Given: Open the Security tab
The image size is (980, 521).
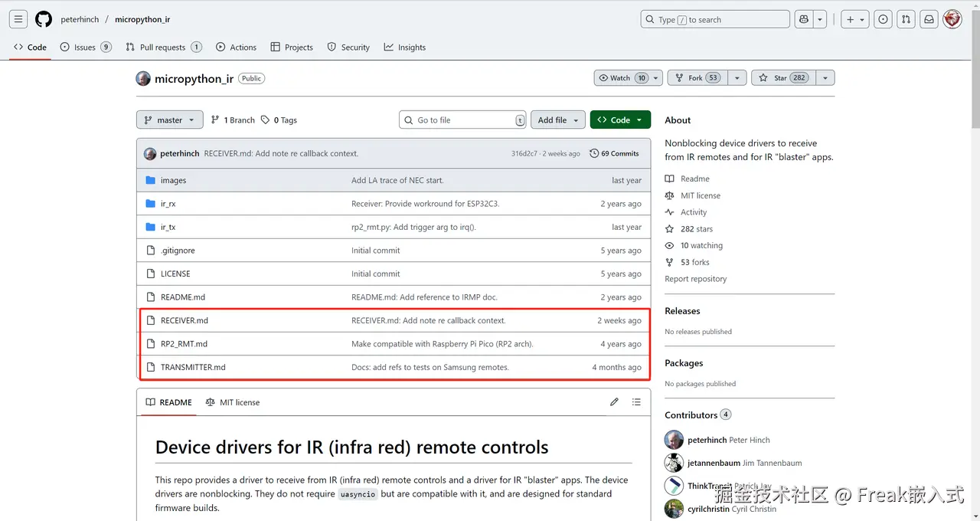Looking at the screenshot, I should 348,48.
